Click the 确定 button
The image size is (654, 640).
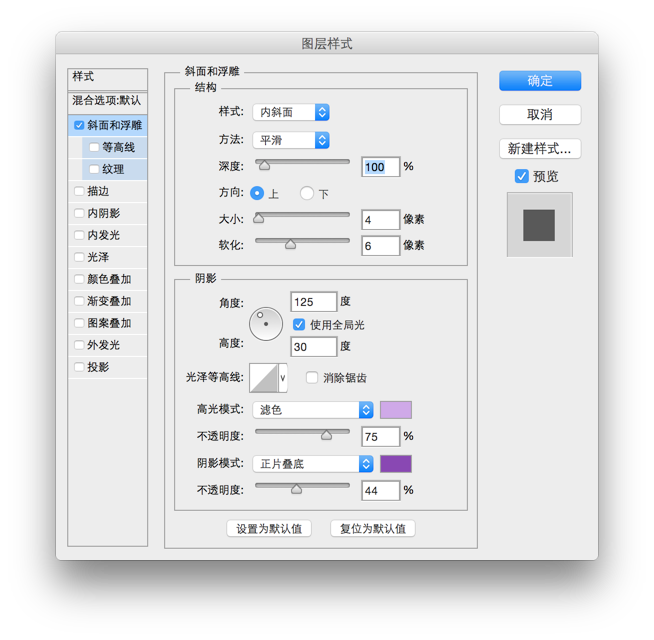[x=540, y=81]
